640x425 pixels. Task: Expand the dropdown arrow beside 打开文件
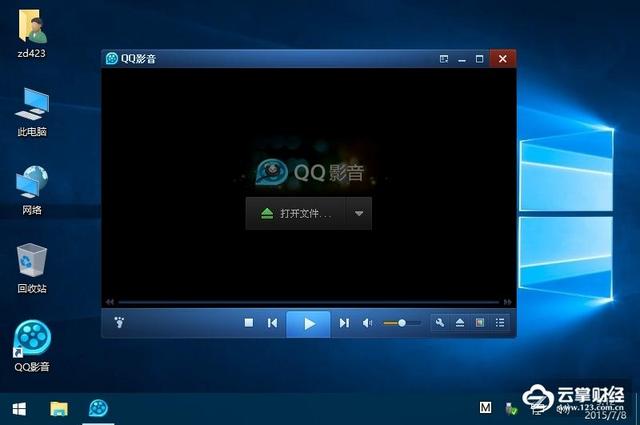(359, 214)
